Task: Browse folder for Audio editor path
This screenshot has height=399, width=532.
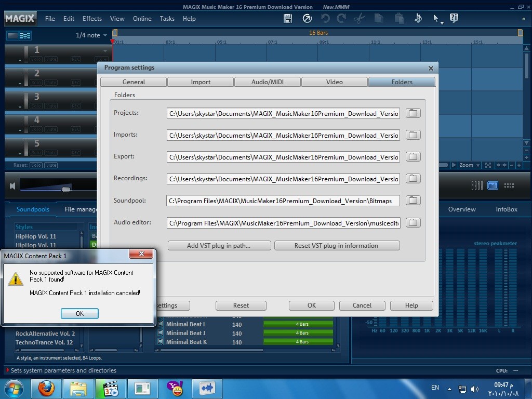Action: click(413, 223)
